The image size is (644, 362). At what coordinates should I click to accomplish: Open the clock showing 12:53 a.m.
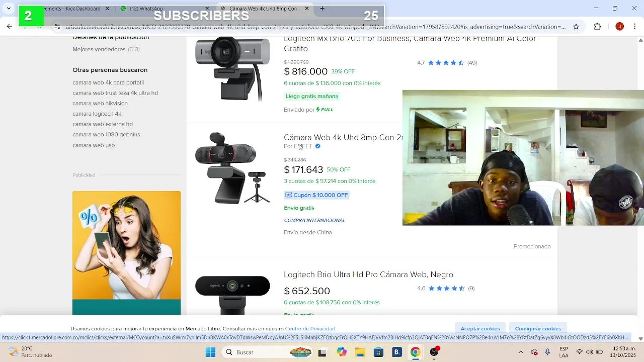pos(624,352)
